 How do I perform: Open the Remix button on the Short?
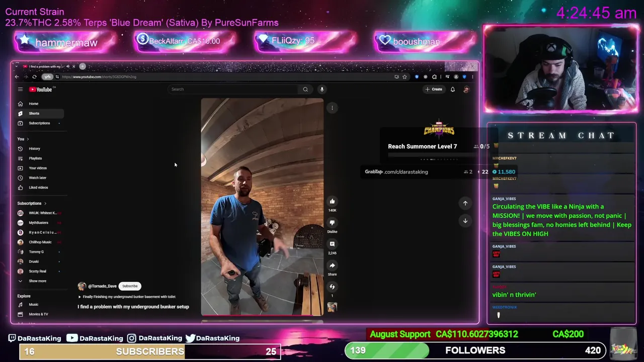(332, 287)
